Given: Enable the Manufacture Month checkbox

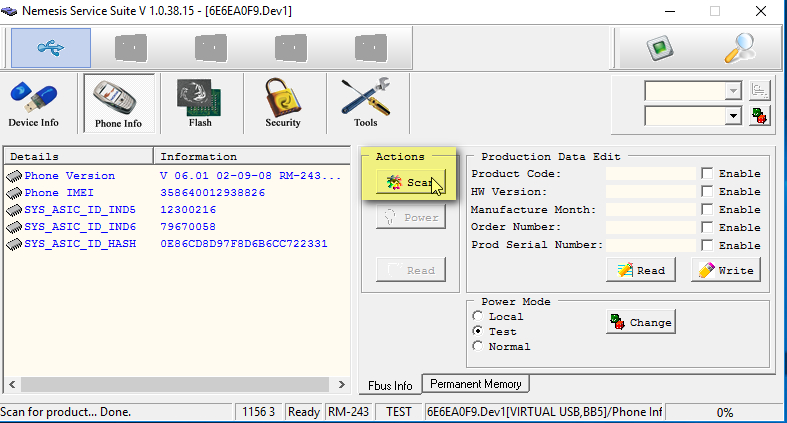Looking at the screenshot, I should 707,209.
